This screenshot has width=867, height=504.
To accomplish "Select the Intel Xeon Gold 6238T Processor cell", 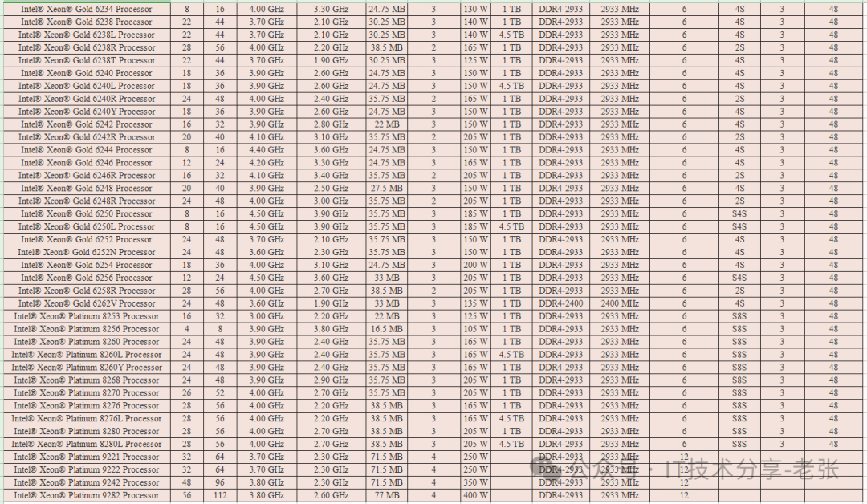I will (x=86, y=60).
